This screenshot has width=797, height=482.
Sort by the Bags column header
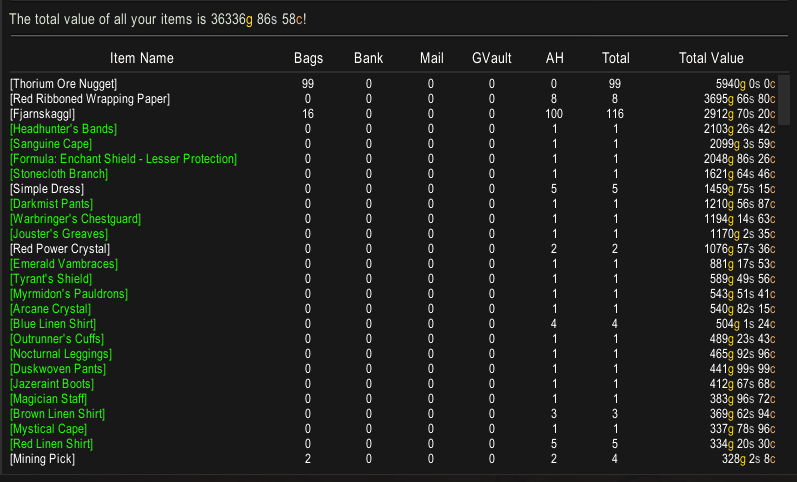pyautogui.click(x=308, y=58)
